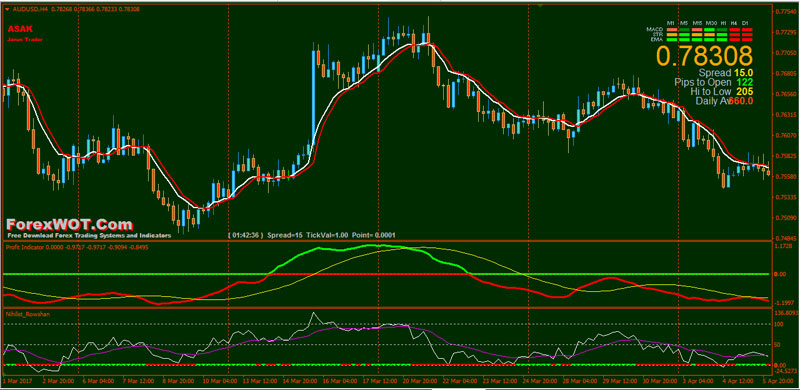Click the 2 Mar 20:00 time axis label

pyautogui.click(x=59, y=381)
